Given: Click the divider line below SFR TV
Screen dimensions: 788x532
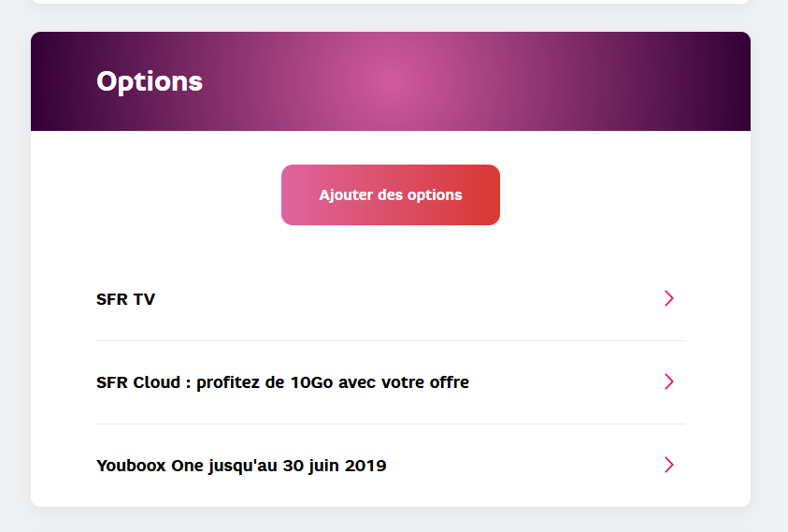Looking at the screenshot, I should (x=391, y=340).
